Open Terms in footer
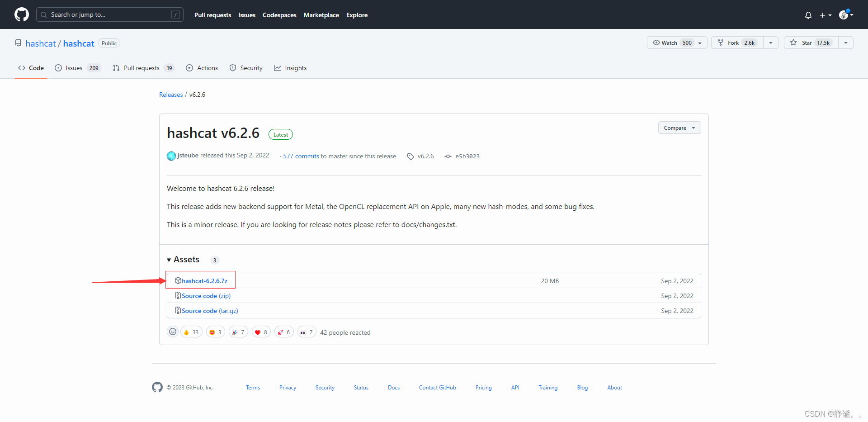Image resolution: width=868 pixels, height=422 pixels. (253, 388)
